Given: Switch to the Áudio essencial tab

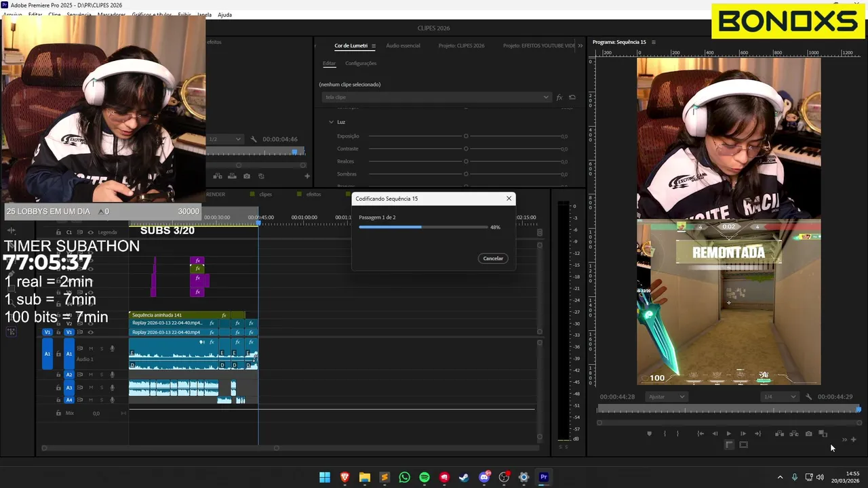Looking at the screenshot, I should point(403,45).
